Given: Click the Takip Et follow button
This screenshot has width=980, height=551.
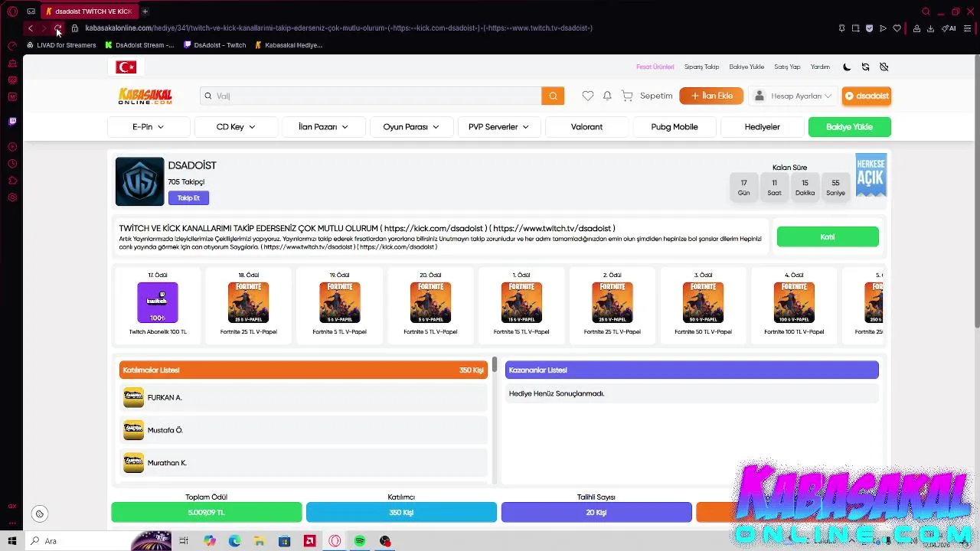Looking at the screenshot, I should 188,198.
